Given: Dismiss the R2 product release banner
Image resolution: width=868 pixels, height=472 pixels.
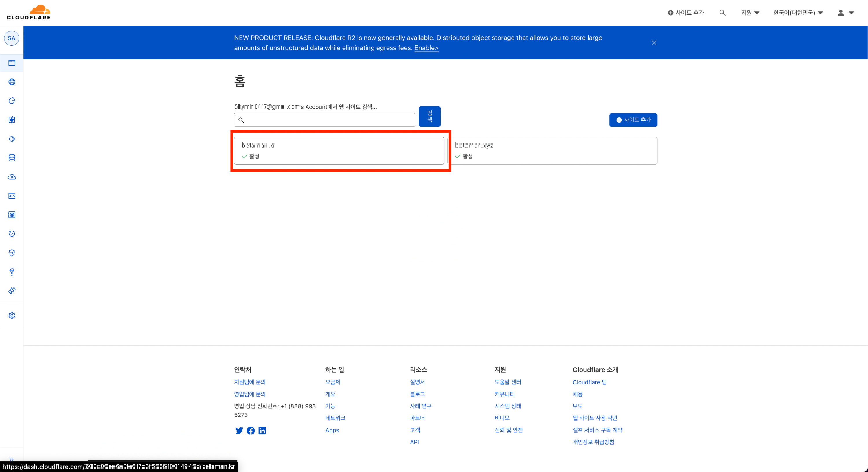Looking at the screenshot, I should (654, 43).
